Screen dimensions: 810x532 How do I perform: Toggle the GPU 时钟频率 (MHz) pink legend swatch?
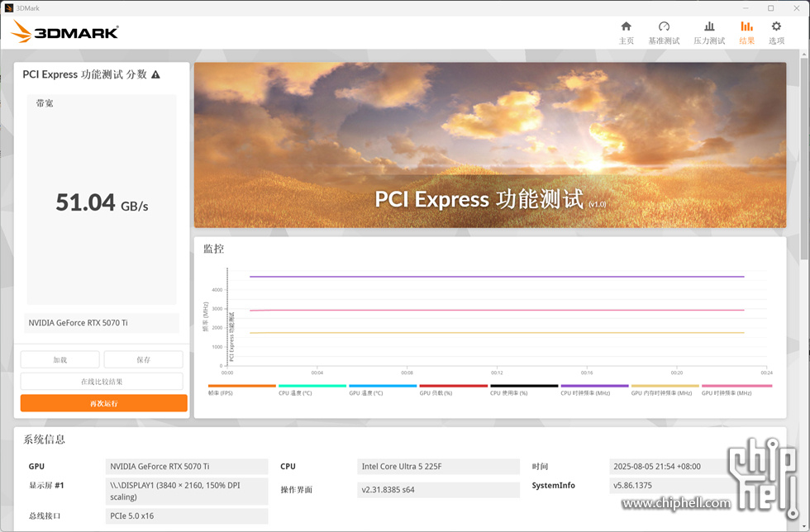(x=736, y=386)
